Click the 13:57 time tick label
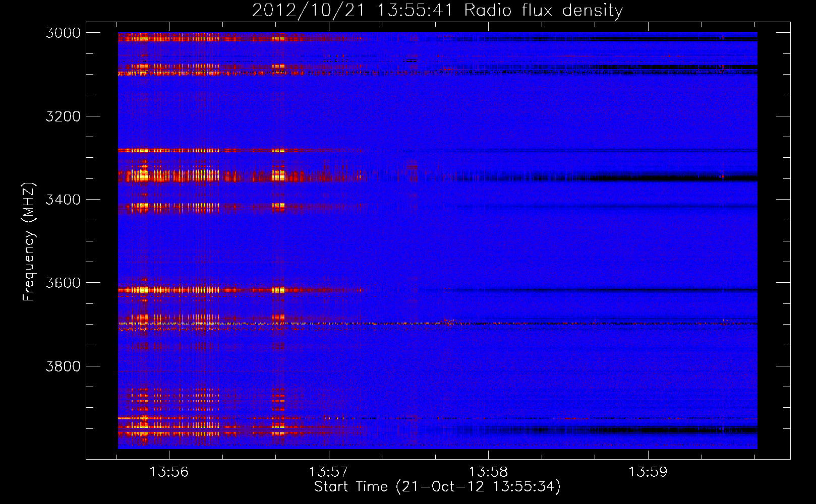816x504 pixels. click(329, 472)
